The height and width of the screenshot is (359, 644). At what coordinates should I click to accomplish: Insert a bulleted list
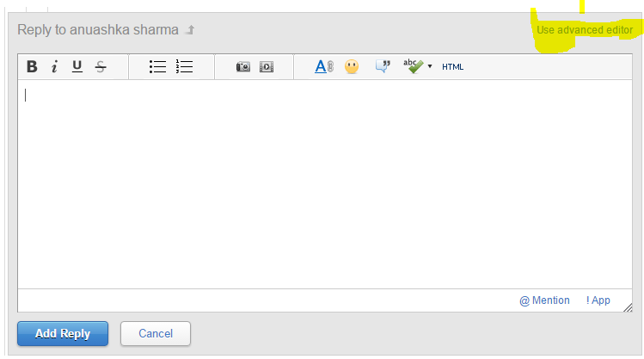[157, 66]
